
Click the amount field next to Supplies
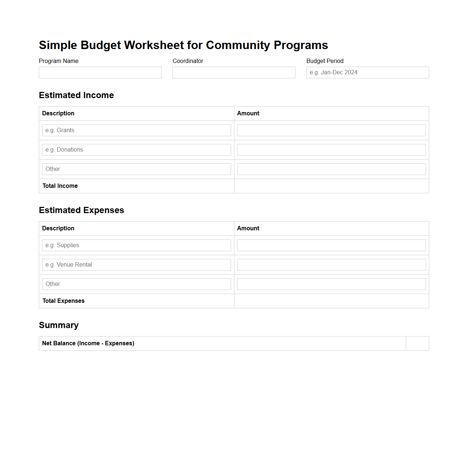331,245
